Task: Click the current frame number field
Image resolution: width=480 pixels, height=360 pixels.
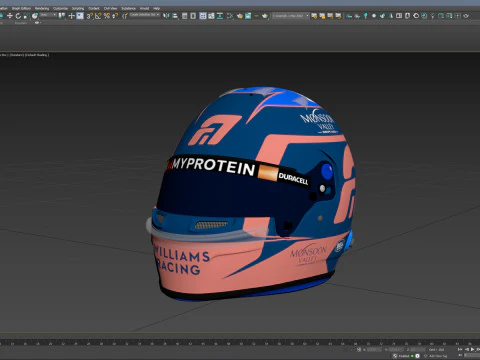Action: pos(473,356)
